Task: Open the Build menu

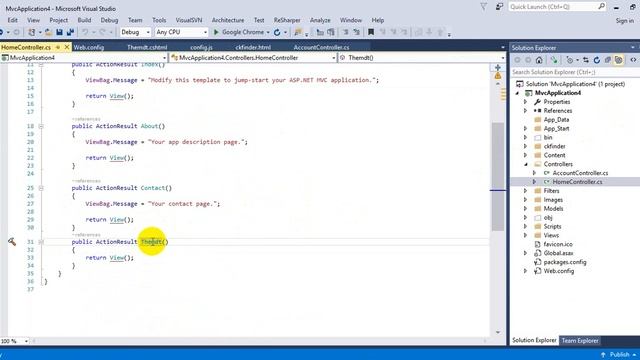Action: tap(84, 20)
